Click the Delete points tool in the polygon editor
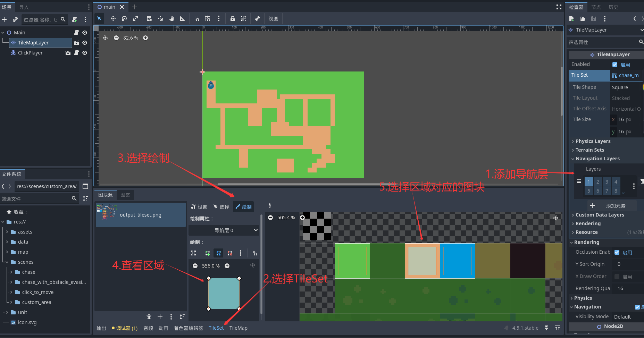644x338 pixels. point(230,253)
